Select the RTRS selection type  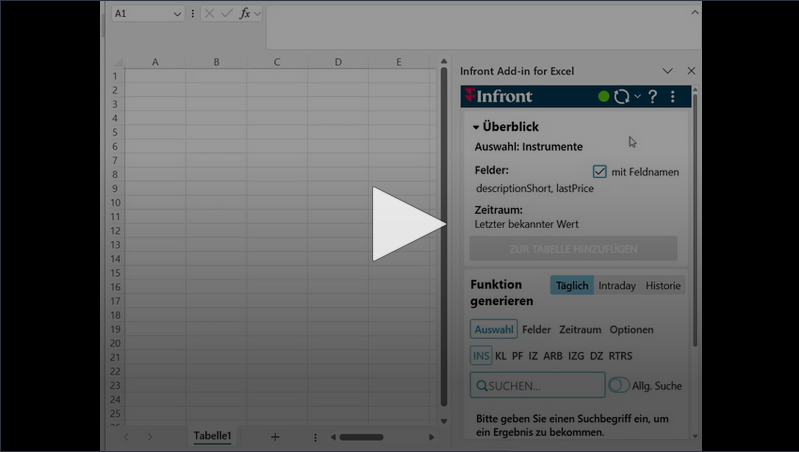(x=620, y=356)
